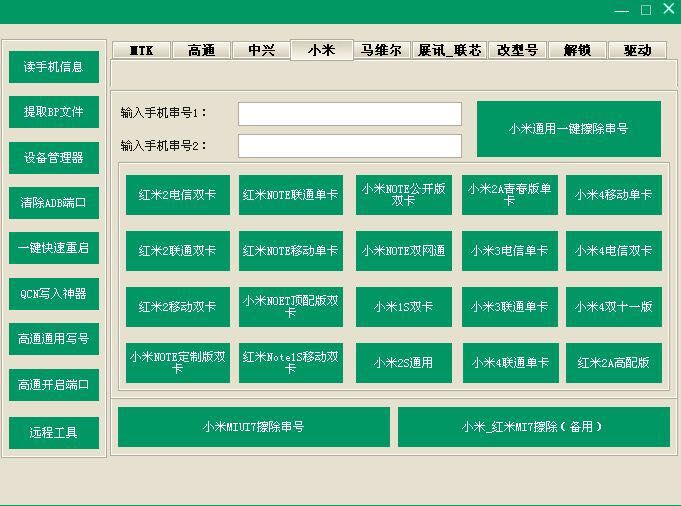Select 小米4电信双卡
The image size is (681, 506).
[614, 251]
